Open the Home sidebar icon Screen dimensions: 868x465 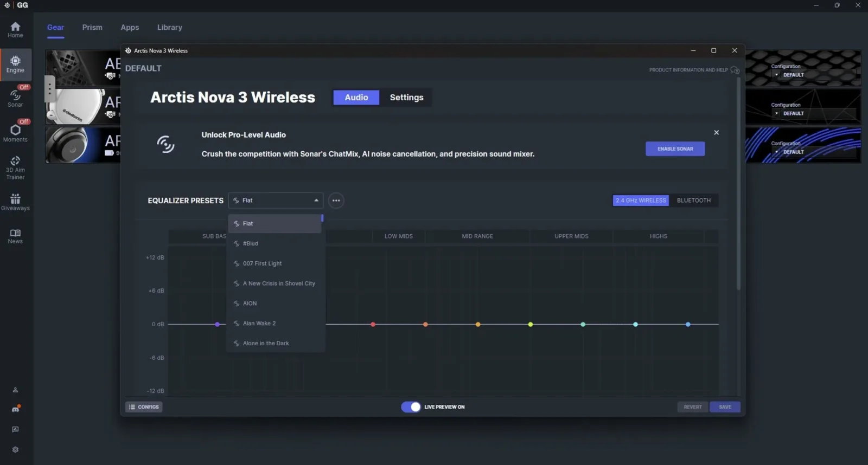[15, 30]
